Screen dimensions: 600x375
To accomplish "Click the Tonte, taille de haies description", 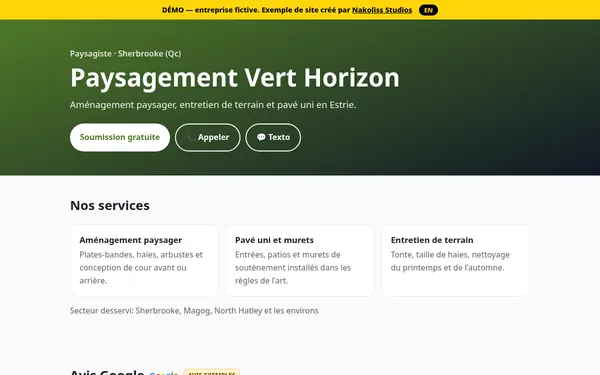I will coord(450,261).
